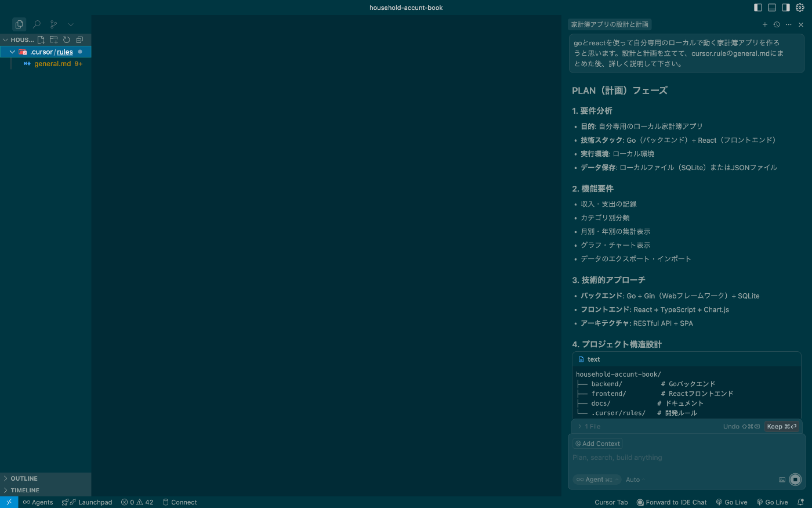Open notifications bell icon
Screen dimensions: 812x508
coord(800,502)
